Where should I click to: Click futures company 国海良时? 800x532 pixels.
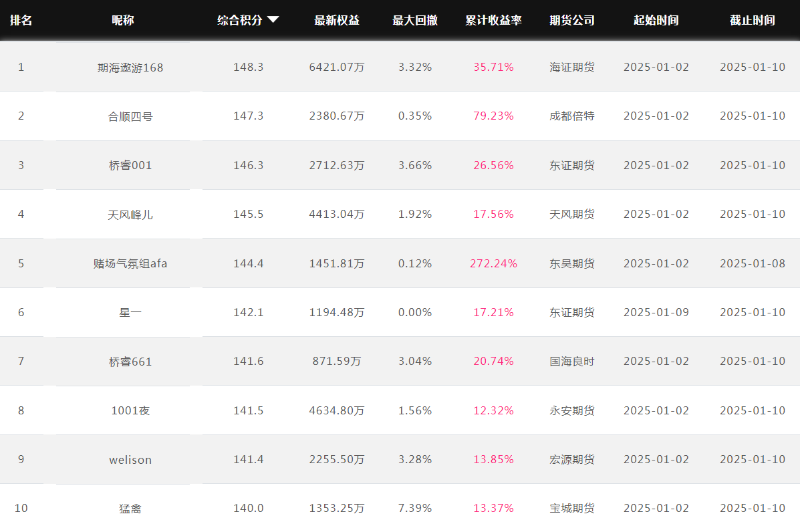tap(572, 362)
